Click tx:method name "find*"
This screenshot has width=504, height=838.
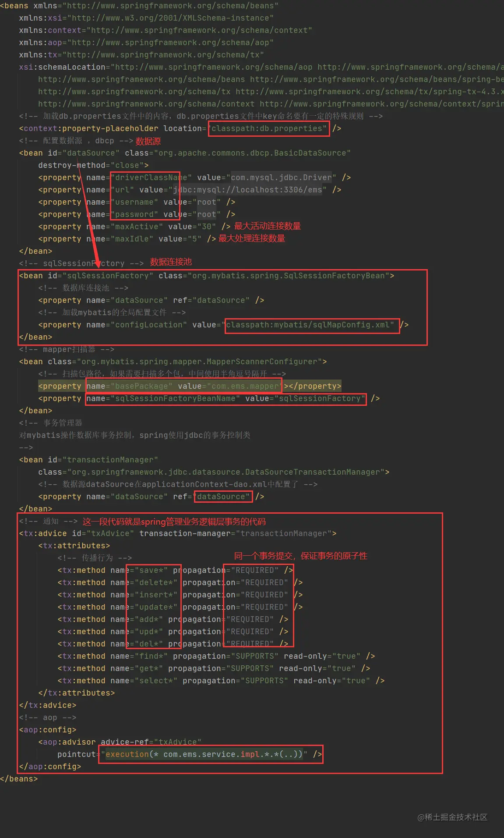tap(151, 656)
